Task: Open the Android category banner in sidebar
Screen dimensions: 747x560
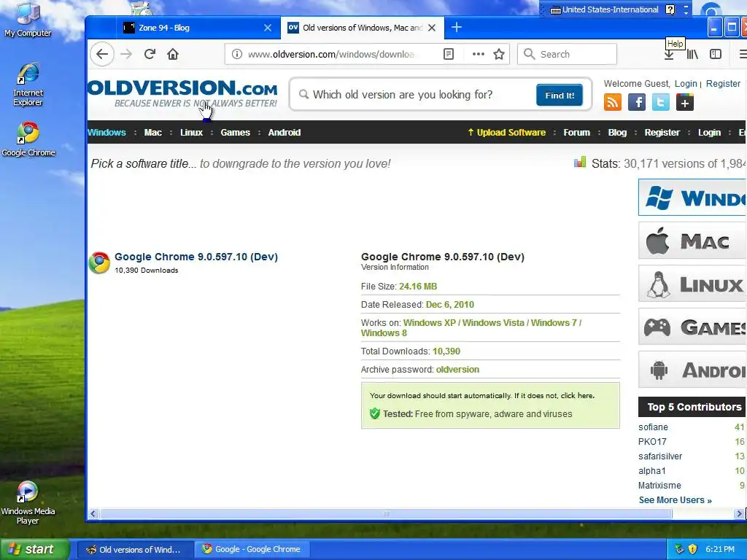Action: (692, 370)
